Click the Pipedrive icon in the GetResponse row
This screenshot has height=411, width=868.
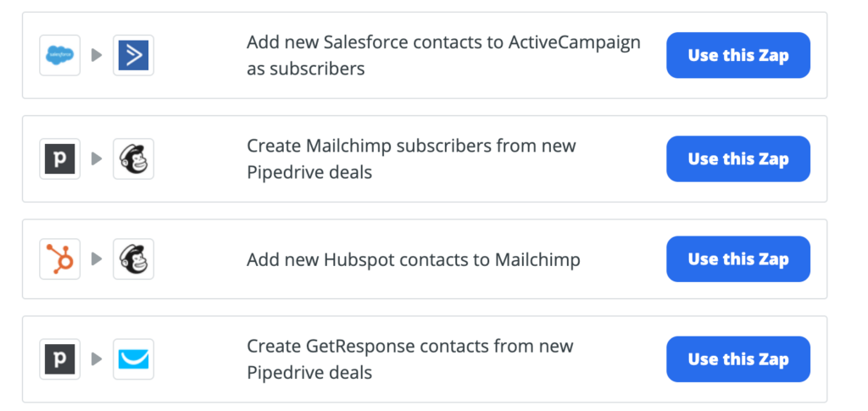click(60, 359)
